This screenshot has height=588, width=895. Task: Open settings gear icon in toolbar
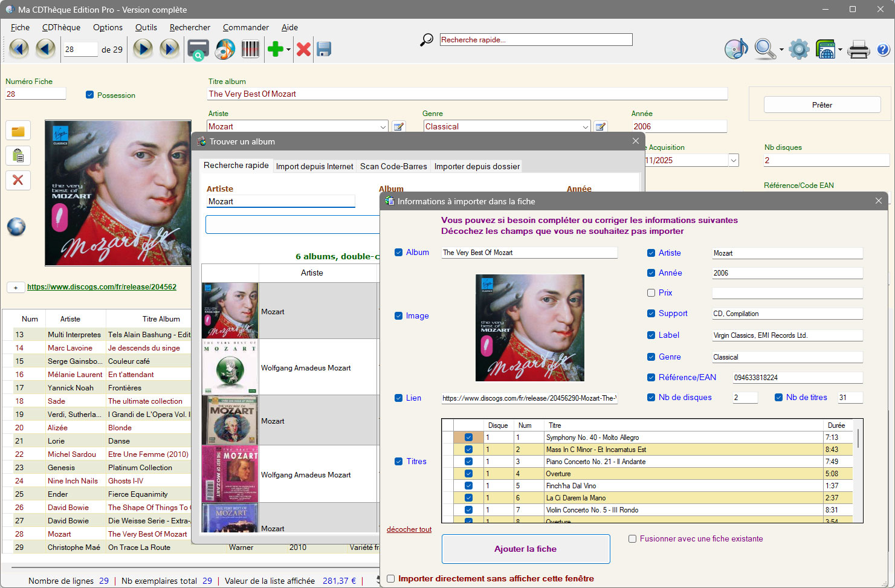tap(799, 49)
